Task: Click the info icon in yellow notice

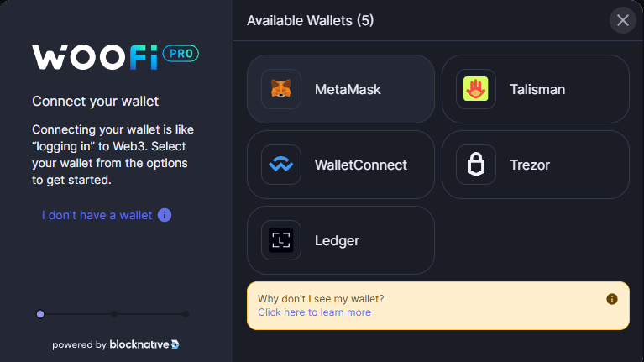Action: click(612, 299)
